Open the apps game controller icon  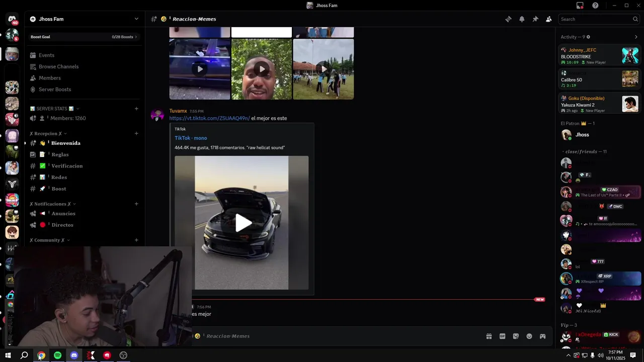tap(542, 336)
